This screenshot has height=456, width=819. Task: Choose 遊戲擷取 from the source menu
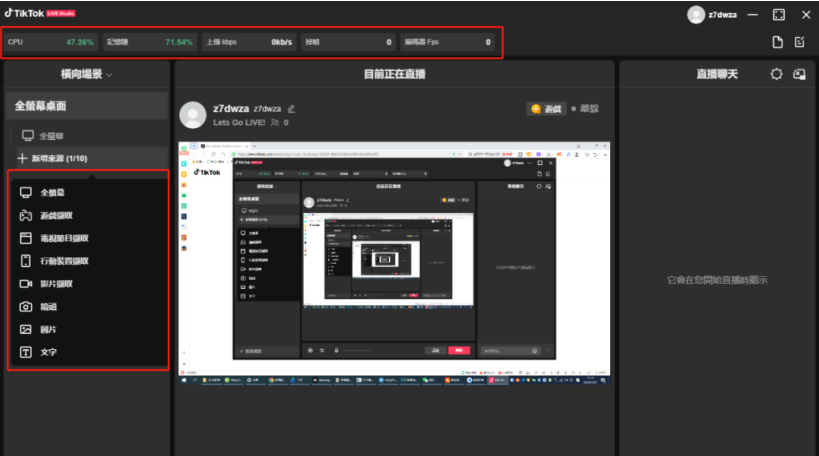tap(88, 215)
